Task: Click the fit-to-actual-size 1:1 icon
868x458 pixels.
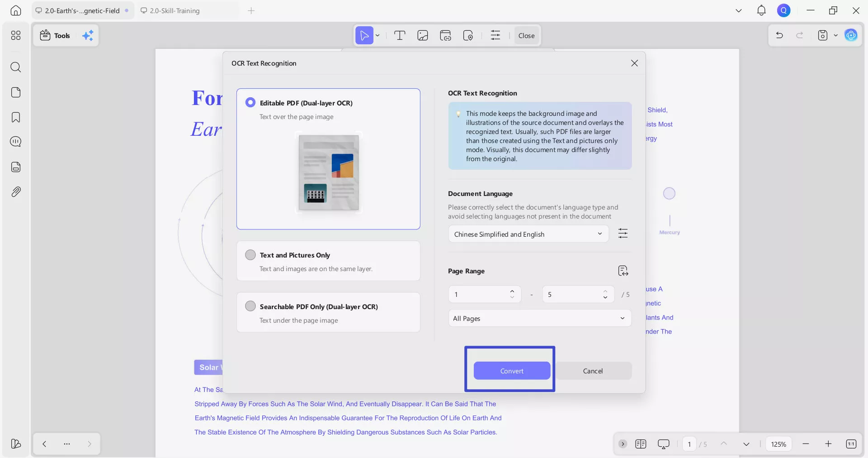Action: point(851,444)
